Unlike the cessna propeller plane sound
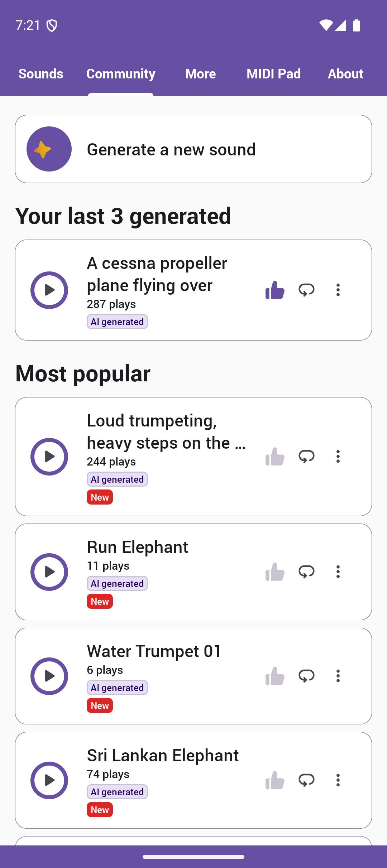Viewport: 387px width, 868px height. coord(275,290)
